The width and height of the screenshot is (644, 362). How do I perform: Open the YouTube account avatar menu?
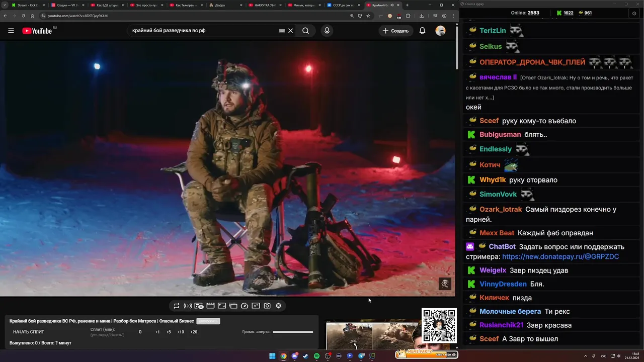[440, 31]
